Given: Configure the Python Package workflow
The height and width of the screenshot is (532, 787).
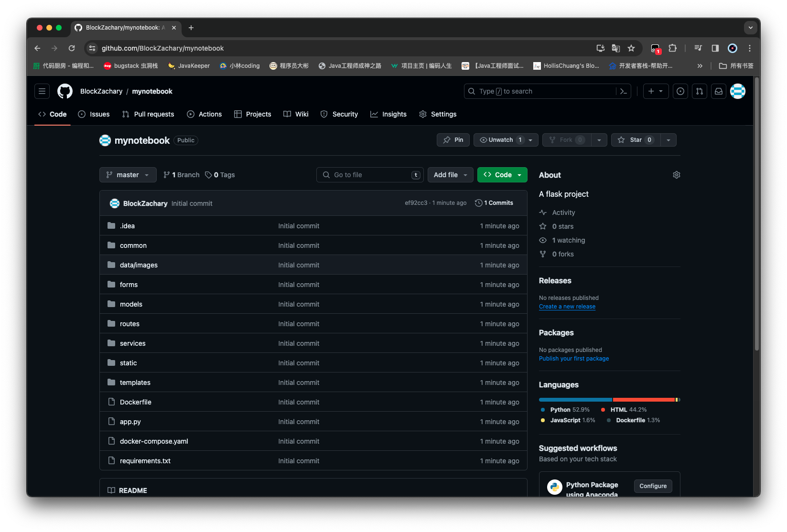Looking at the screenshot, I should [x=653, y=486].
